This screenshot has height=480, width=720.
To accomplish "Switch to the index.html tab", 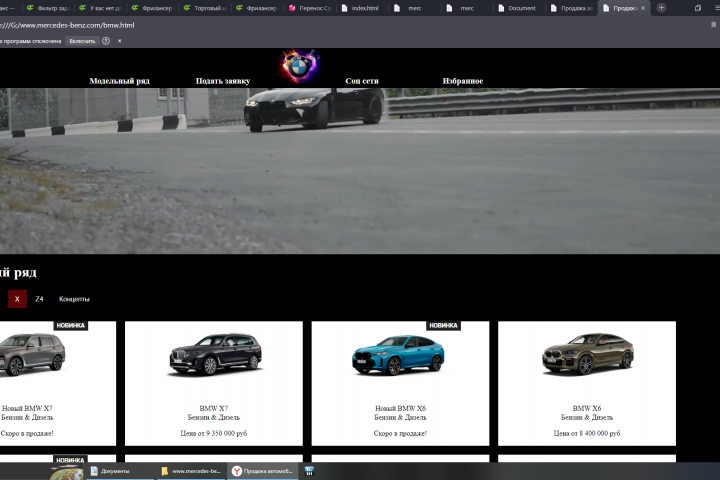I will coord(363,8).
